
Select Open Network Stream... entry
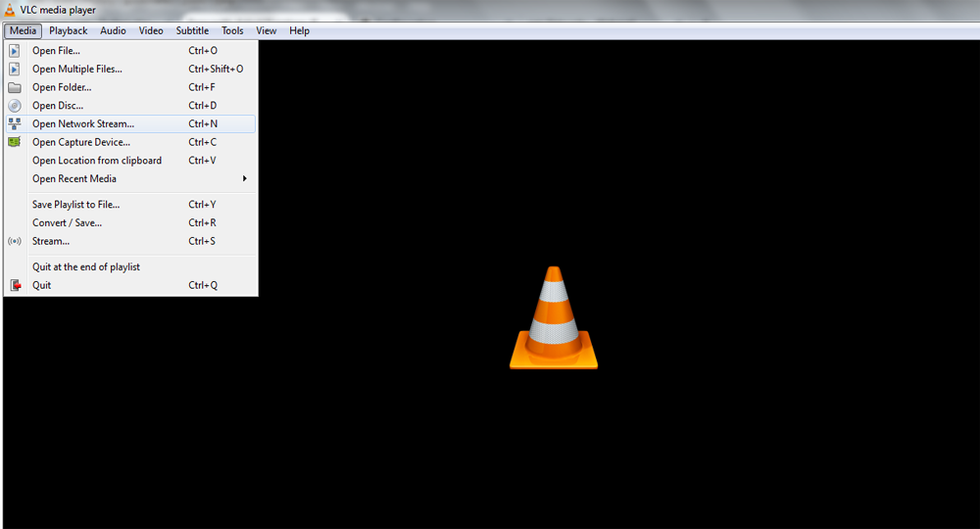pyautogui.click(x=130, y=123)
